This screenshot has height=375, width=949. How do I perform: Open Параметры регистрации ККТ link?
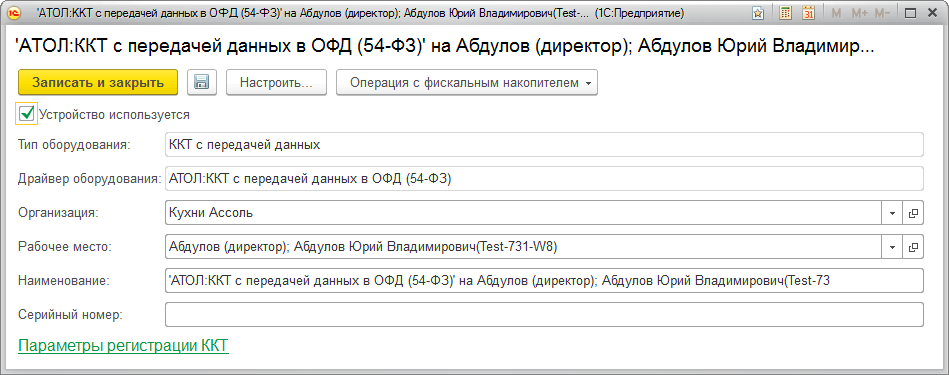pyautogui.click(x=123, y=346)
